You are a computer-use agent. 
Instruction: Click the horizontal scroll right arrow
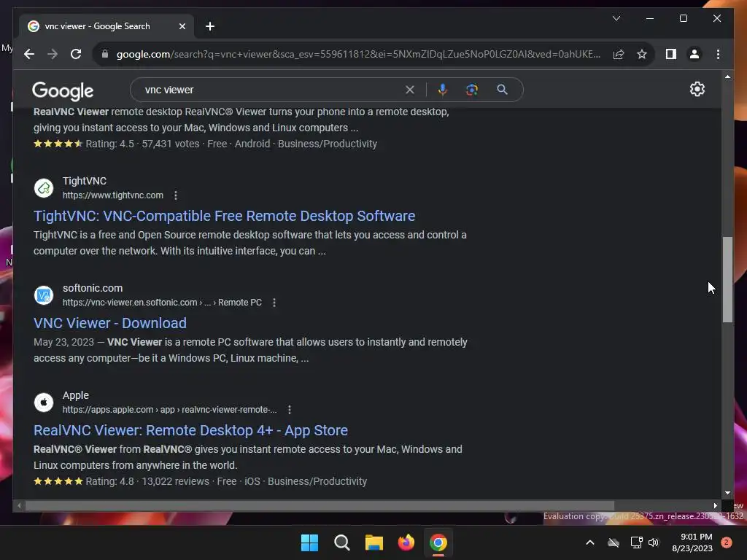tap(715, 506)
